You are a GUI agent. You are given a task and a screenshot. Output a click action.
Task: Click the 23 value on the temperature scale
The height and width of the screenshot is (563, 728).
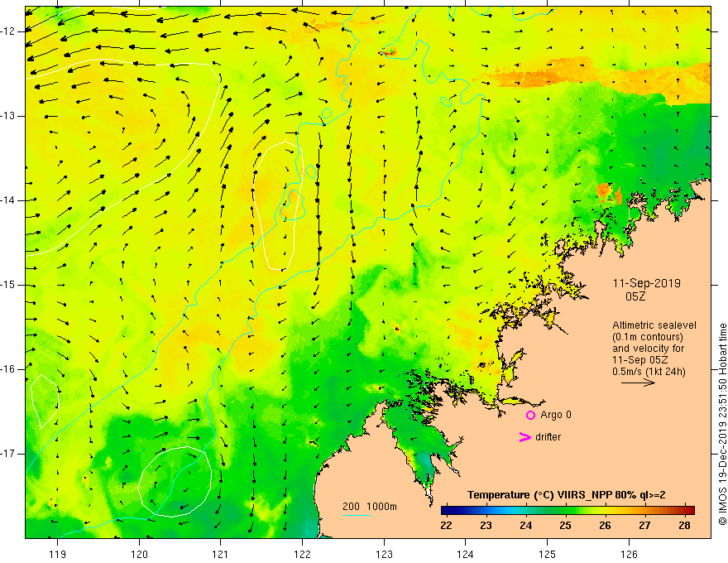[486, 526]
